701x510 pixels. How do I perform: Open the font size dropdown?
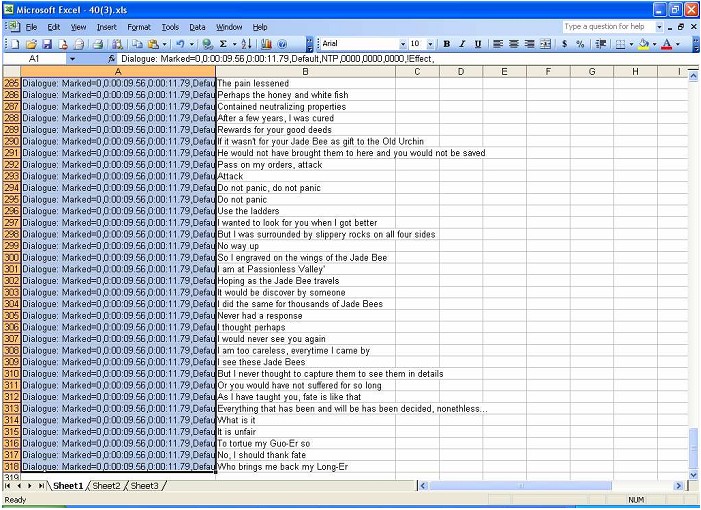click(430, 44)
